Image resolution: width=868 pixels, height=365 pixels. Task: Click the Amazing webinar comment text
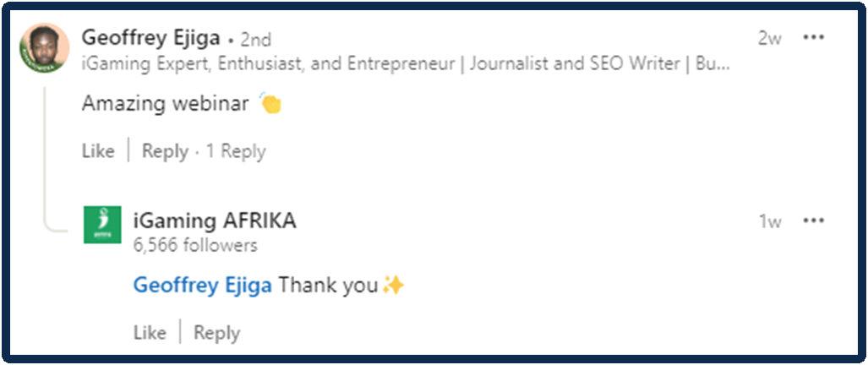[166, 104]
